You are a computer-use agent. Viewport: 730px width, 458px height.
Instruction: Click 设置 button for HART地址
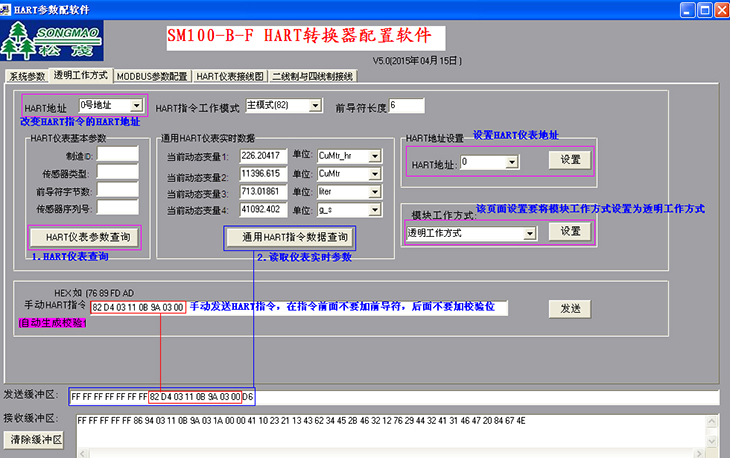[570, 160]
